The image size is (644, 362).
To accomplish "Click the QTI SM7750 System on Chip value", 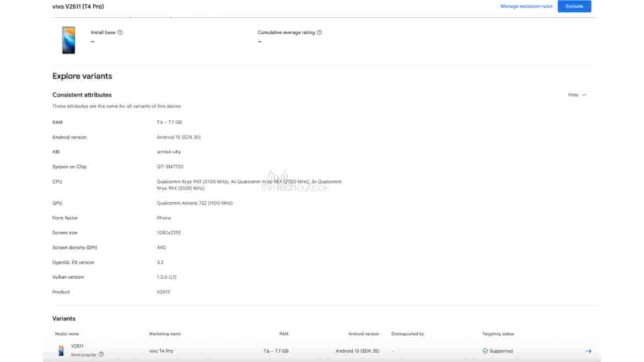I will tap(170, 167).
